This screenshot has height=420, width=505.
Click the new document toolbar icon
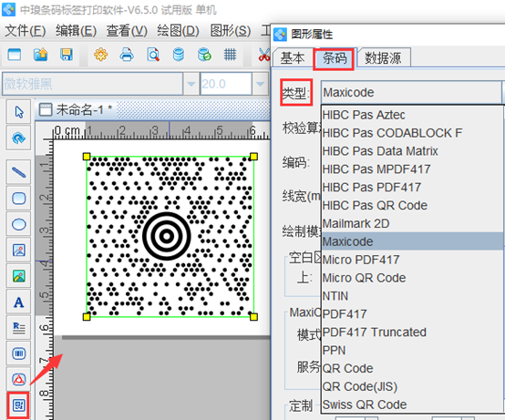[x=15, y=55]
